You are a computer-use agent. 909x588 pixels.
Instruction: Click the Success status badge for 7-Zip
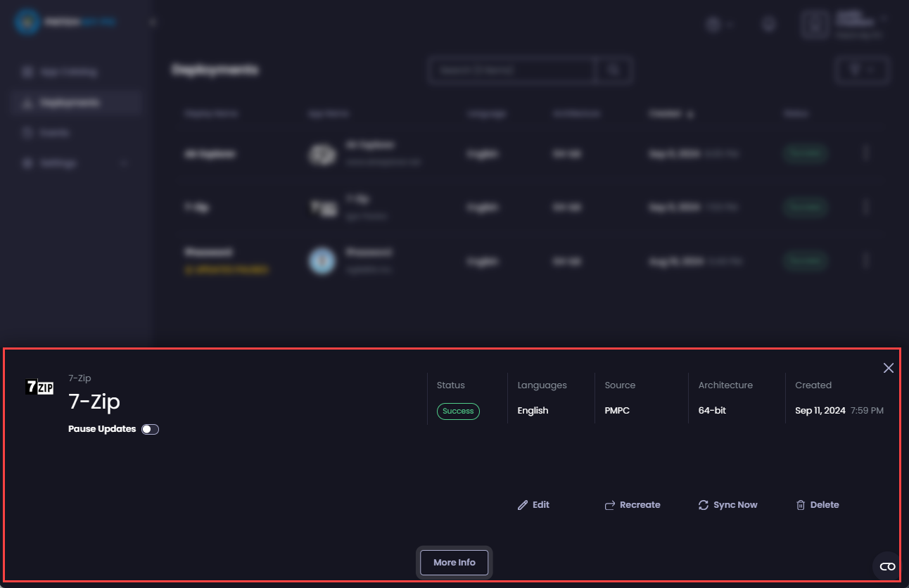click(x=458, y=411)
